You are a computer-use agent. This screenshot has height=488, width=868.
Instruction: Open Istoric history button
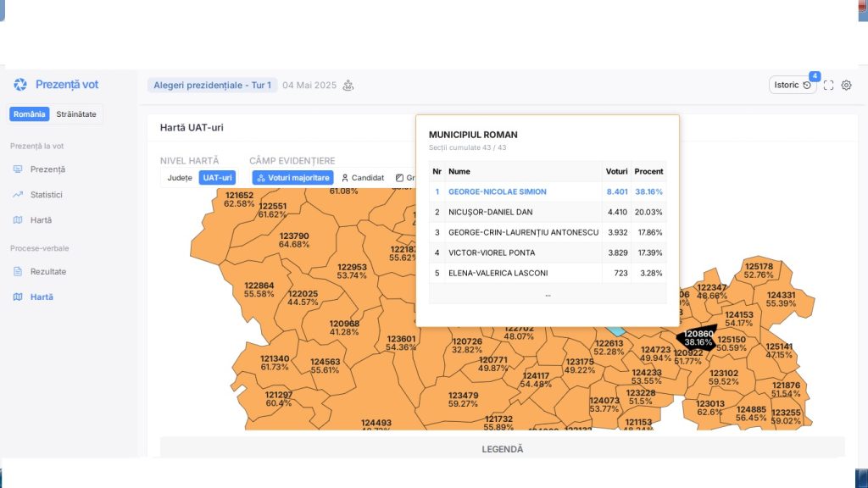(x=793, y=85)
